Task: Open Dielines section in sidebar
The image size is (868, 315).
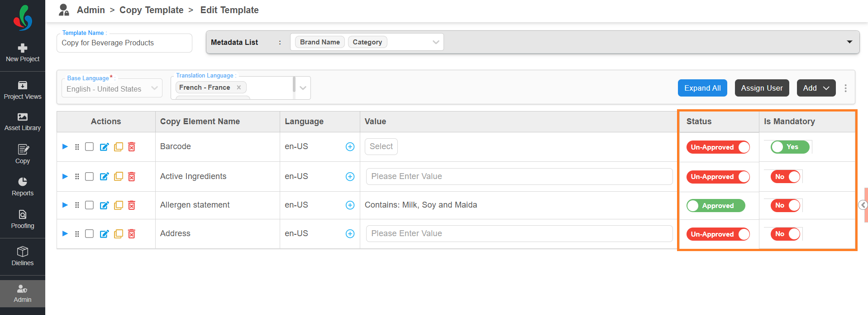Action: [x=23, y=256]
